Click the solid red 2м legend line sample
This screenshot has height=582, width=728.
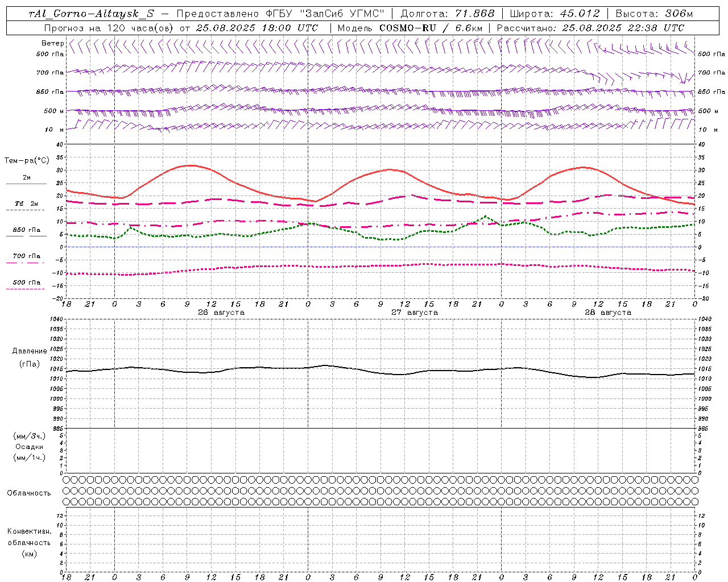pos(26,184)
